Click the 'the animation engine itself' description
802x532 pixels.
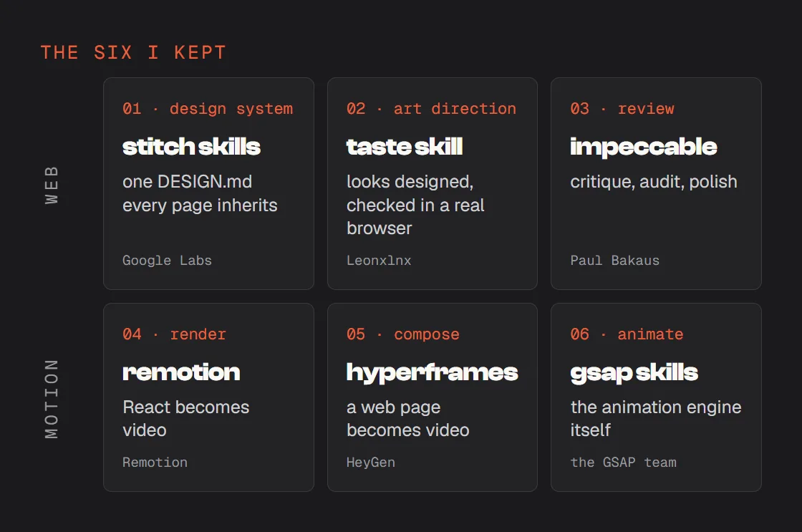tap(656, 418)
